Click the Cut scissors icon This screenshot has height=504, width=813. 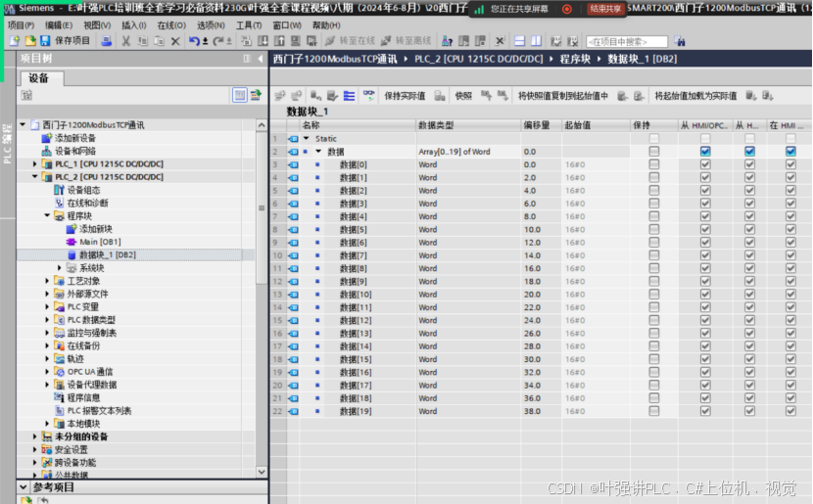pyautogui.click(x=126, y=41)
